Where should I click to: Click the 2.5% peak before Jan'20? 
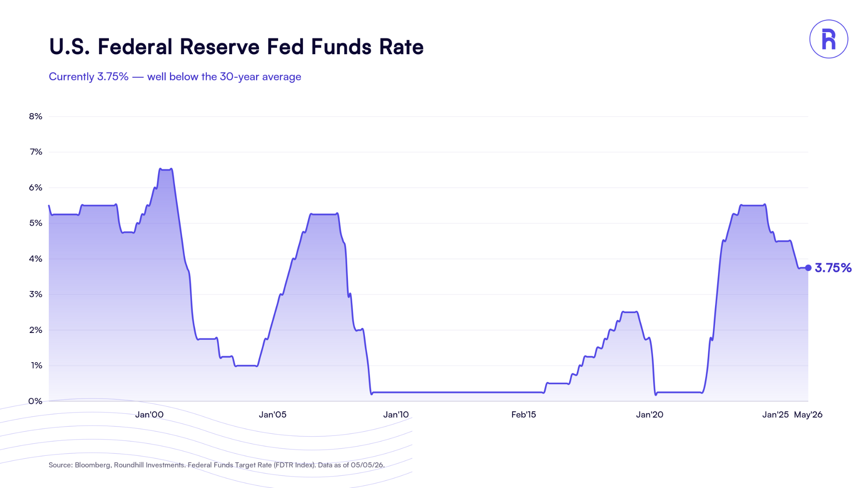(x=630, y=312)
